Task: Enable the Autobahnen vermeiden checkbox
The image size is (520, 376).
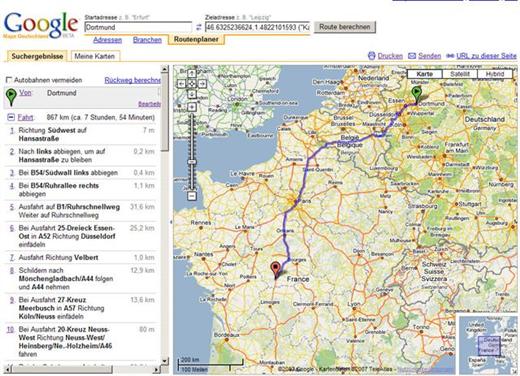Action: coord(9,80)
